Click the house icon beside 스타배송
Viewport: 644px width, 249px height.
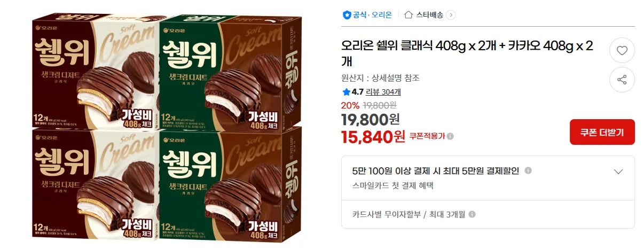pyautogui.click(x=409, y=15)
